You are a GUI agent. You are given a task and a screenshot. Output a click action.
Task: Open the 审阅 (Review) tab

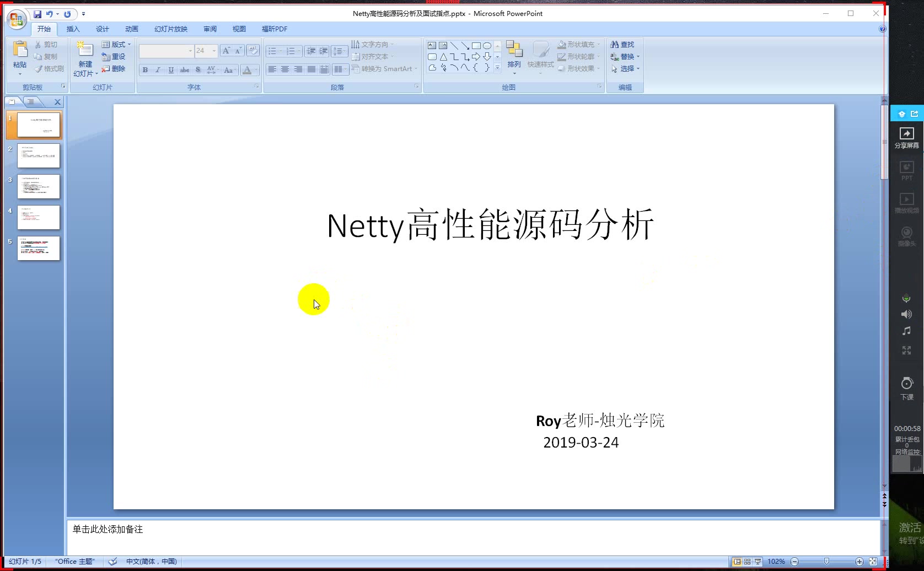click(x=210, y=29)
